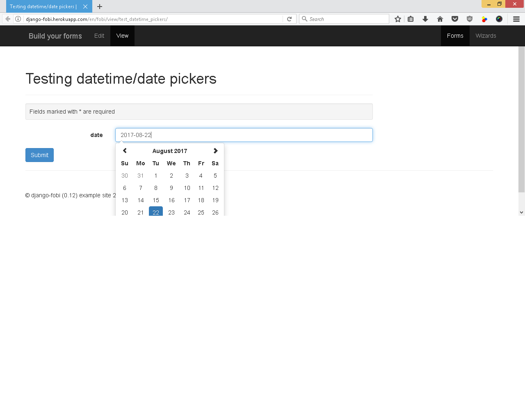
Task: Open the dark circular extension icon
Action: [x=499, y=19]
